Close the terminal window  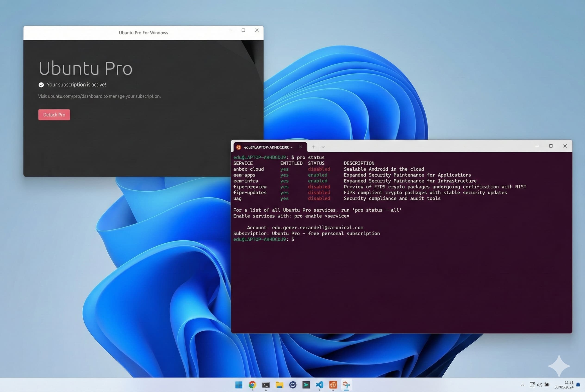pos(565,146)
